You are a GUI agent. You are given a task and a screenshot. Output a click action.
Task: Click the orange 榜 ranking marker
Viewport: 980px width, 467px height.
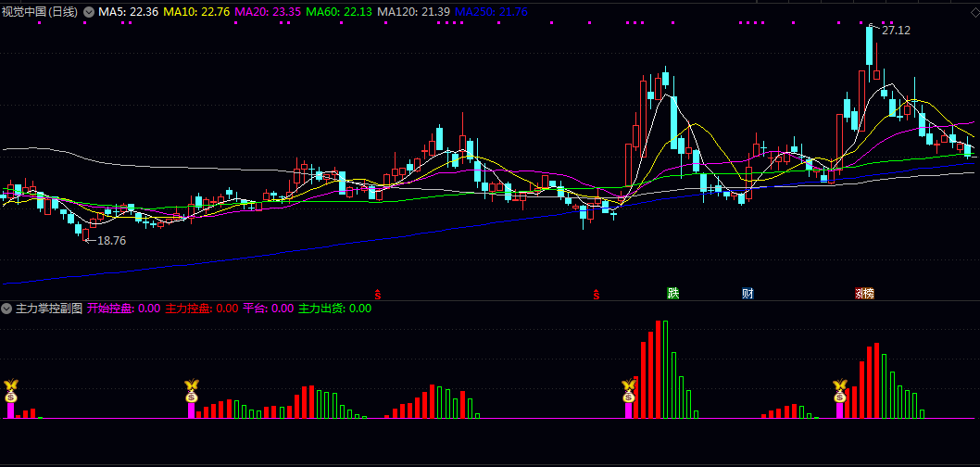point(864,294)
